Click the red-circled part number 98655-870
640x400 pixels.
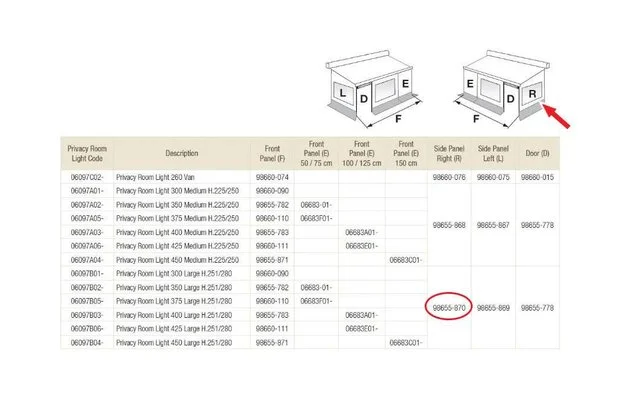coord(448,307)
